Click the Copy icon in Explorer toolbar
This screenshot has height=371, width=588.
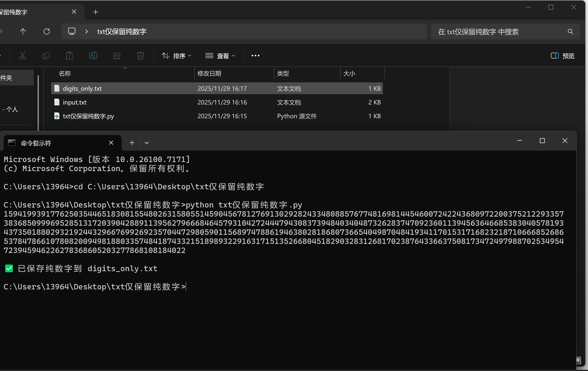tap(46, 56)
